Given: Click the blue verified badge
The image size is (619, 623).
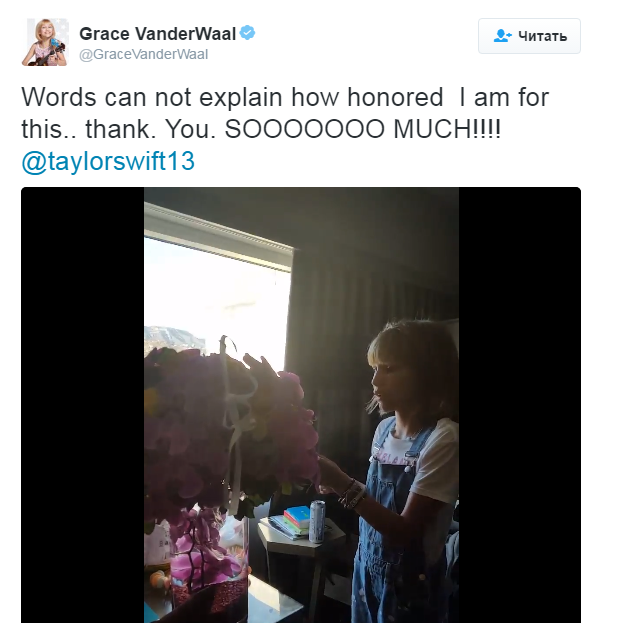Looking at the screenshot, I should (x=248, y=34).
